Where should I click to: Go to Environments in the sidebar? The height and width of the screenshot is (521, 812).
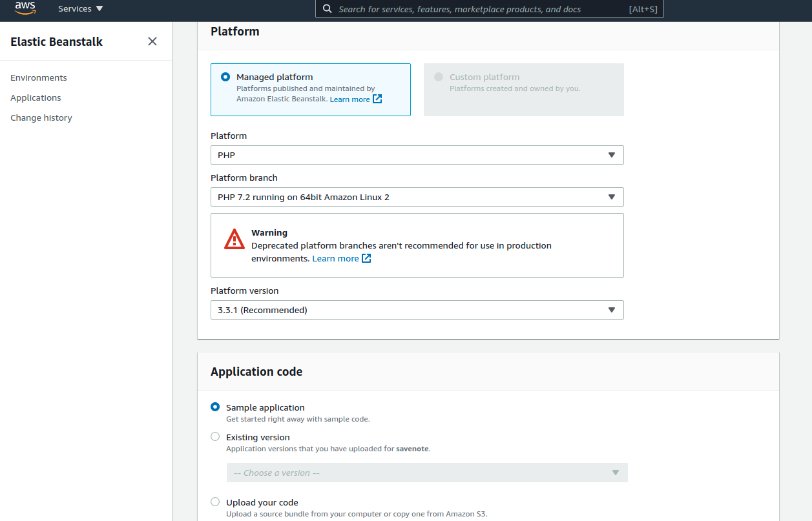pos(39,77)
